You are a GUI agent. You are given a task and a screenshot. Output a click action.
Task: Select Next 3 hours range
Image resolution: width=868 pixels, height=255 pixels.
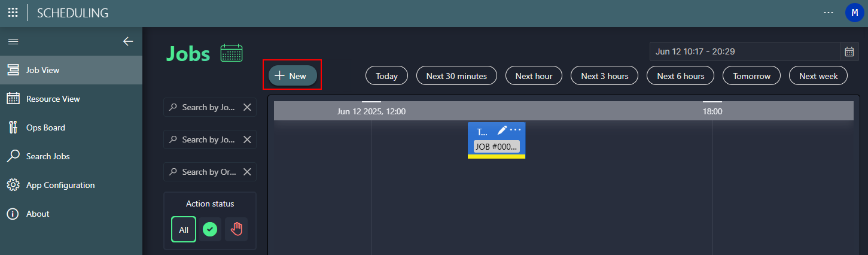605,75
